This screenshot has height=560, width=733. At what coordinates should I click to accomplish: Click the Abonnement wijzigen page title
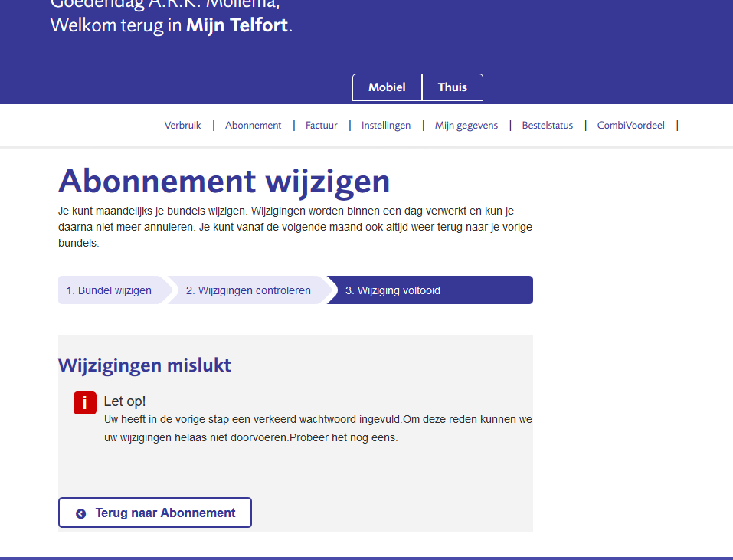tap(224, 182)
